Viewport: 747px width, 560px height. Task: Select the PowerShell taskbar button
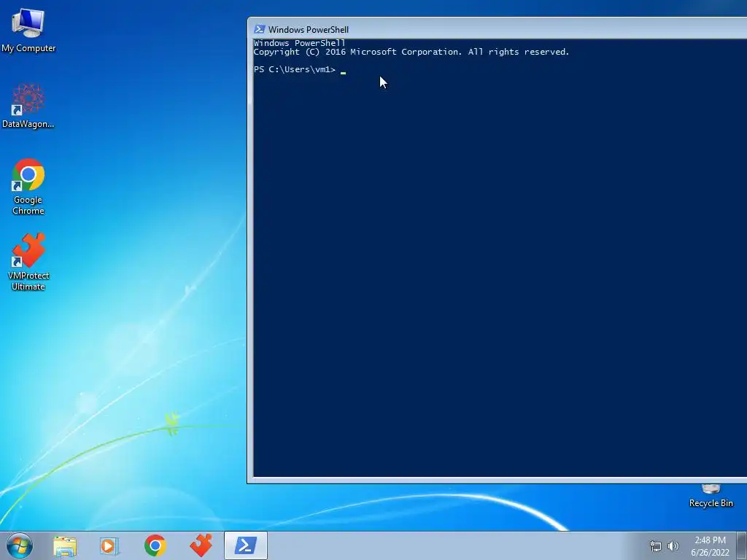click(246, 545)
